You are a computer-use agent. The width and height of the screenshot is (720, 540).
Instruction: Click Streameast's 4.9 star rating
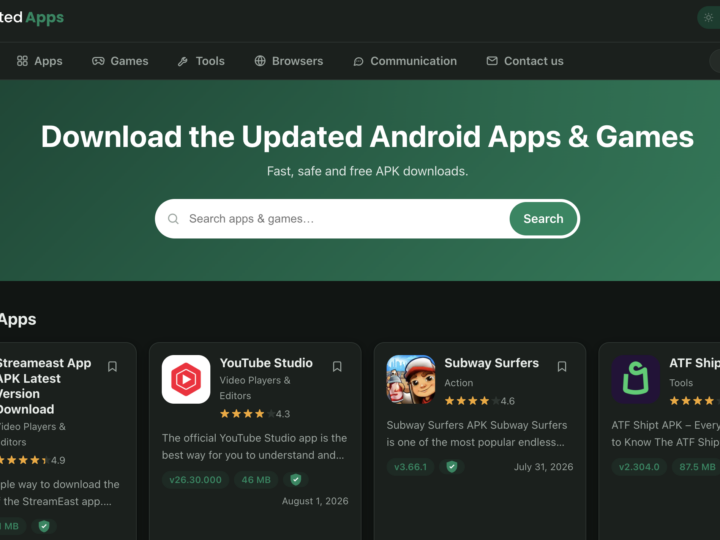click(x=32, y=460)
